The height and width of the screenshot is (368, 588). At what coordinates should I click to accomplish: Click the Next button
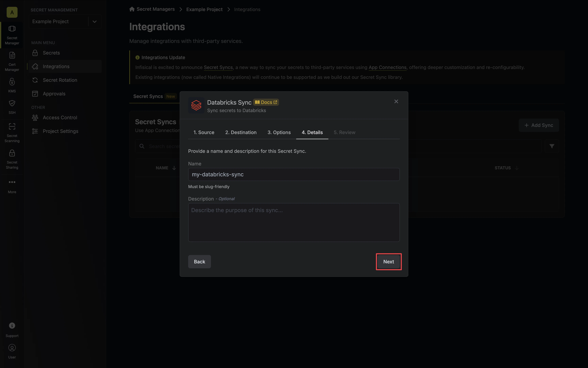coord(389,262)
